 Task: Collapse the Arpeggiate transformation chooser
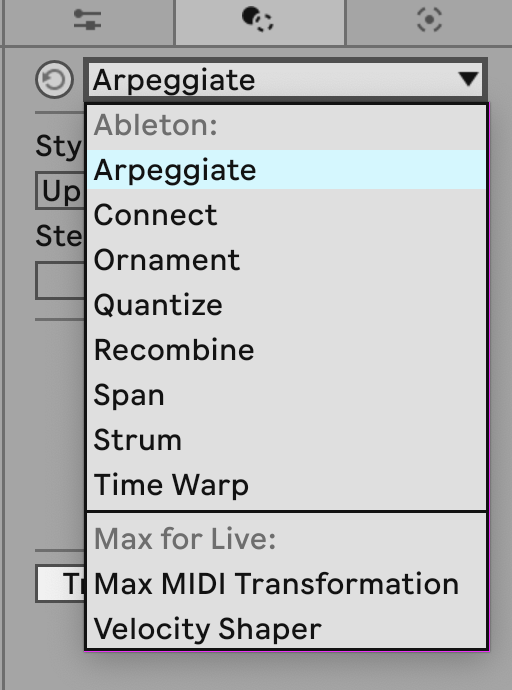285,80
